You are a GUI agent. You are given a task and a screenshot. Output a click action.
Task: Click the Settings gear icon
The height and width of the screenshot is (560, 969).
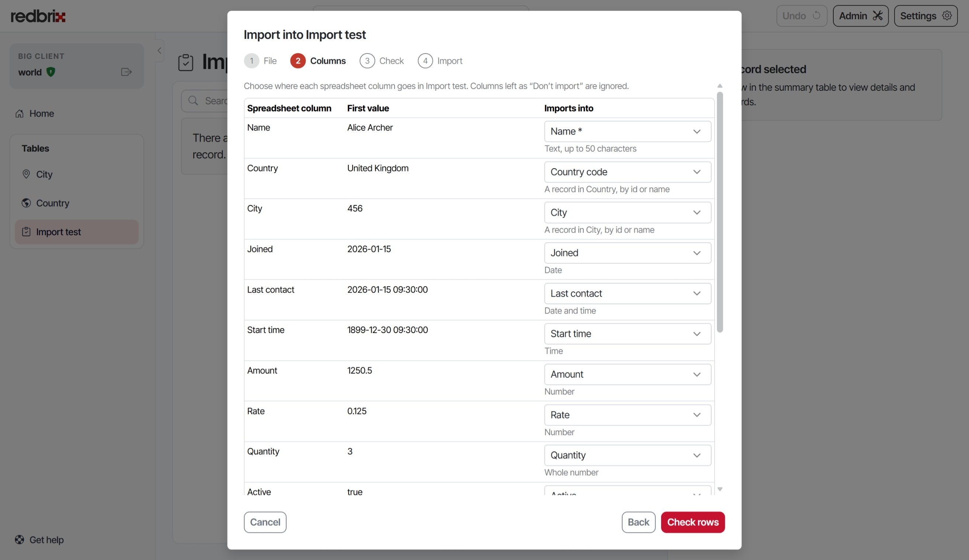coord(947,16)
